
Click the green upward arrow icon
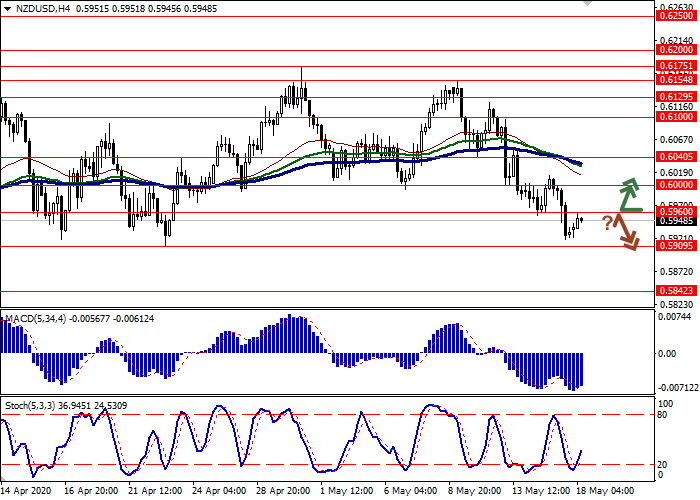pyautogui.click(x=629, y=195)
